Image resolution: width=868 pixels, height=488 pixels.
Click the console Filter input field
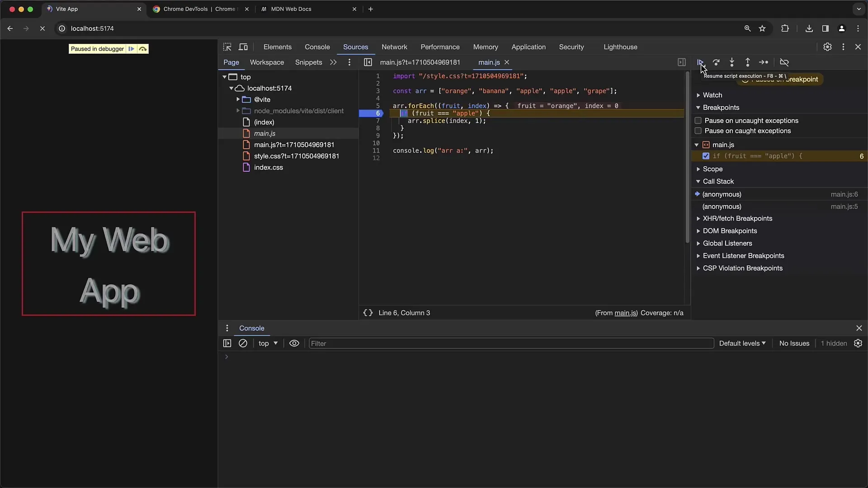point(511,343)
